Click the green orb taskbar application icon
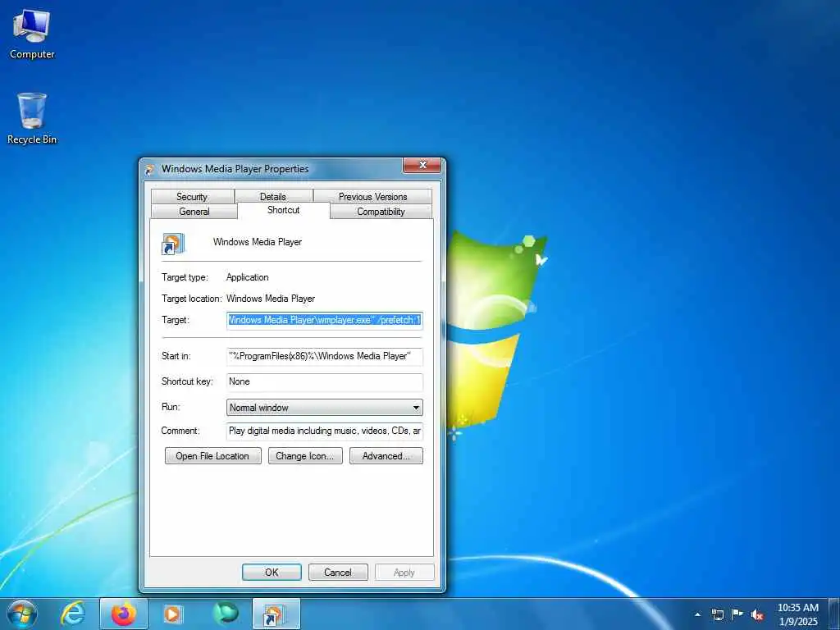Viewport: 840px width, 630px height. click(226, 614)
